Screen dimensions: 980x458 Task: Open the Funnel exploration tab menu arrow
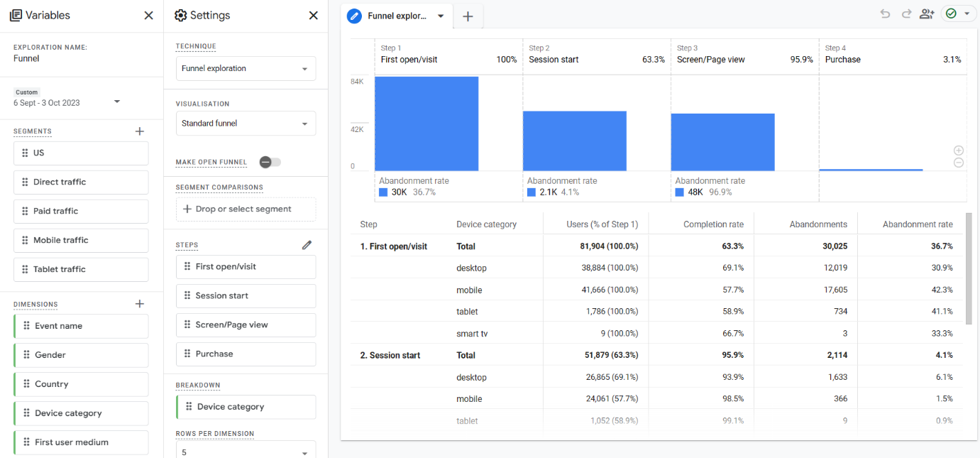pos(441,16)
